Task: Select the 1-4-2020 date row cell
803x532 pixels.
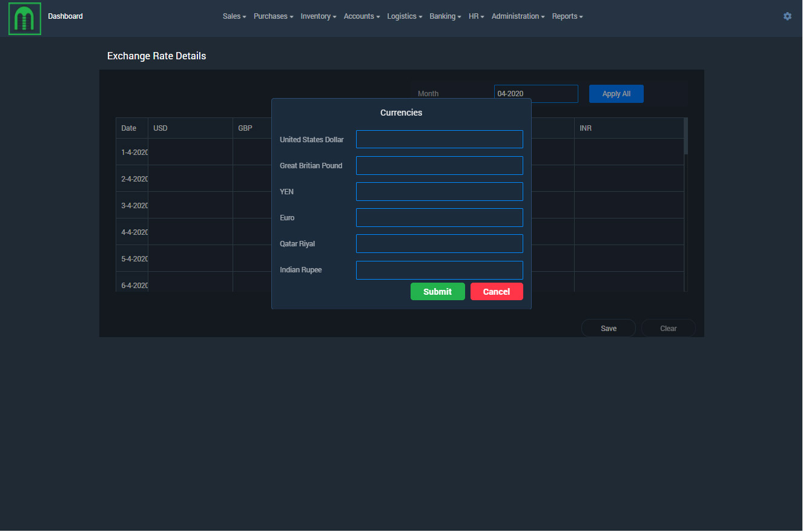Action: [x=132, y=152]
